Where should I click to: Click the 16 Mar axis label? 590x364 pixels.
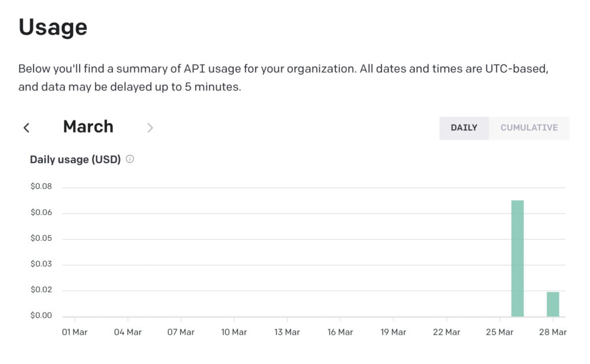(340, 332)
